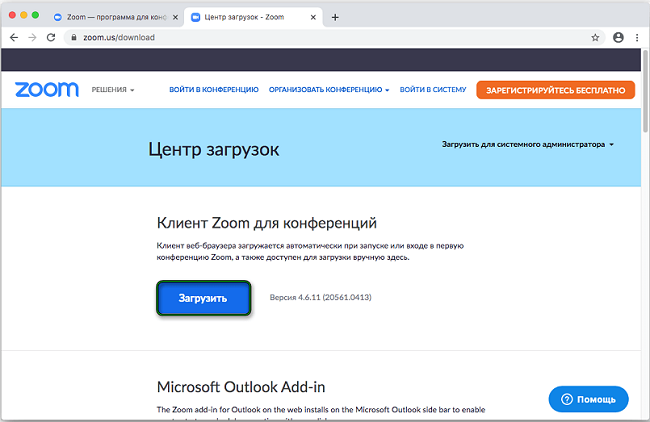Click the padlock site security icon
The image size is (650, 422).
[74, 37]
